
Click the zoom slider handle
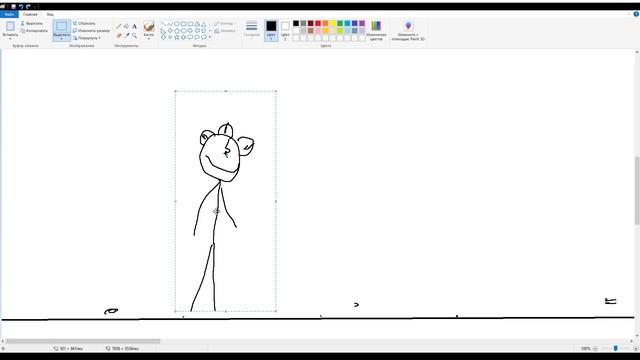616,349
